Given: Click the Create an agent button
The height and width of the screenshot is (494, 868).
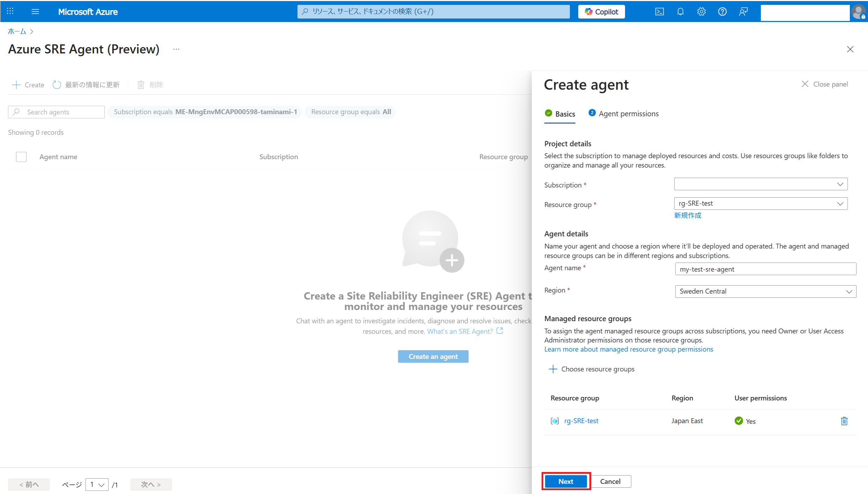Looking at the screenshot, I should [x=433, y=356].
